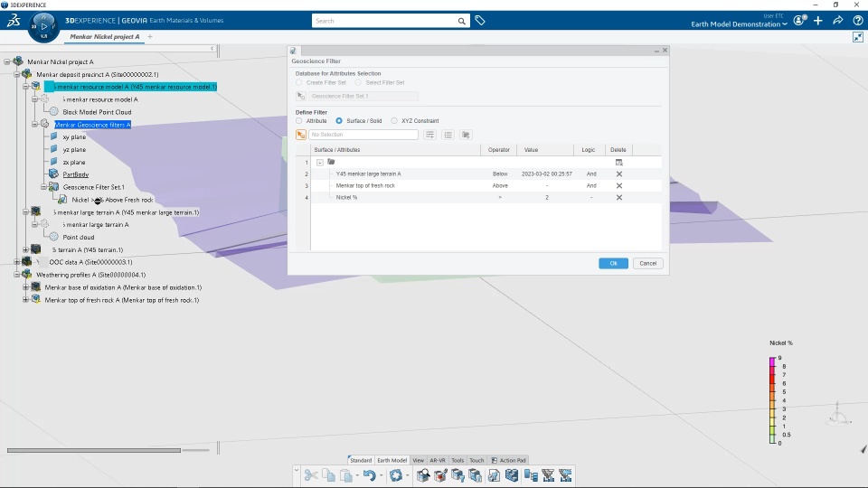The height and width of the screenshot is (488, 868).
Task: Switch to the Standard toolbar tab
Action: click(x=361, y=460)
